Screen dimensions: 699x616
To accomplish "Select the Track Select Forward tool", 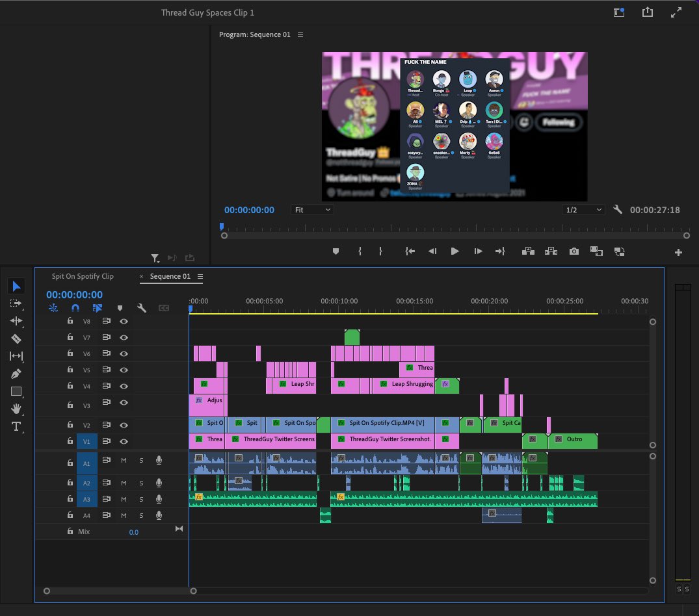I will click(16, 303).
